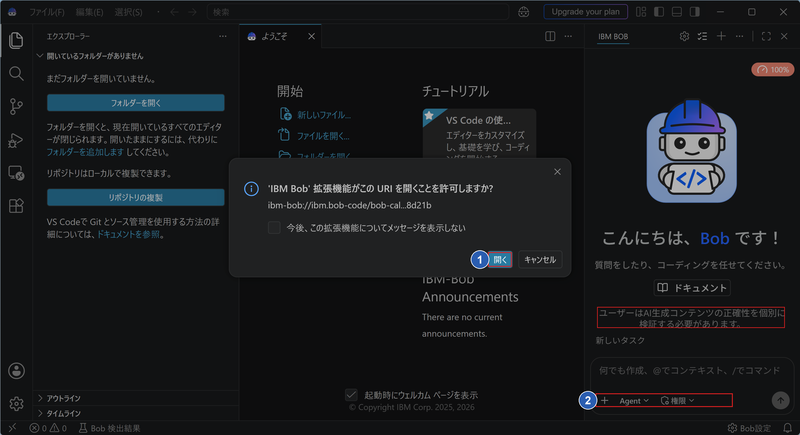
Task: Go back with the left arrow
Action: [x=174, y=12]
